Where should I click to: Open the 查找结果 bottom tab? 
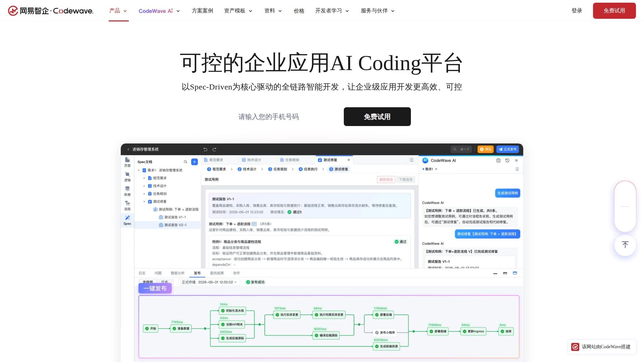(217, 273)
